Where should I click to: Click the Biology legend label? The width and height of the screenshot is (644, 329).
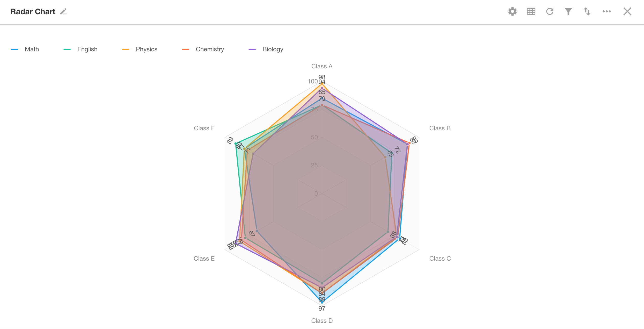[273, 49]
